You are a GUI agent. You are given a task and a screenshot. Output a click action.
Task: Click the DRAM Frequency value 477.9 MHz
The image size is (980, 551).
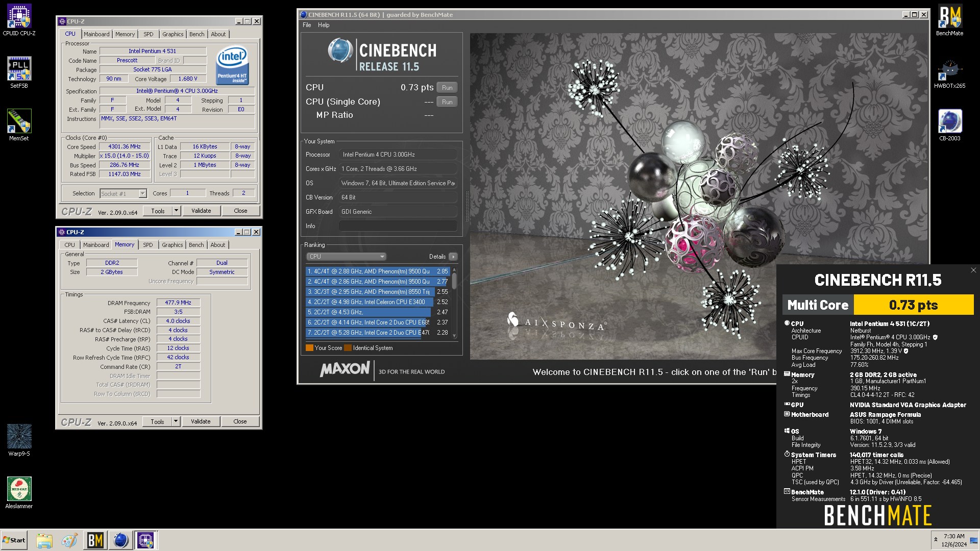(x=178, y=303)
